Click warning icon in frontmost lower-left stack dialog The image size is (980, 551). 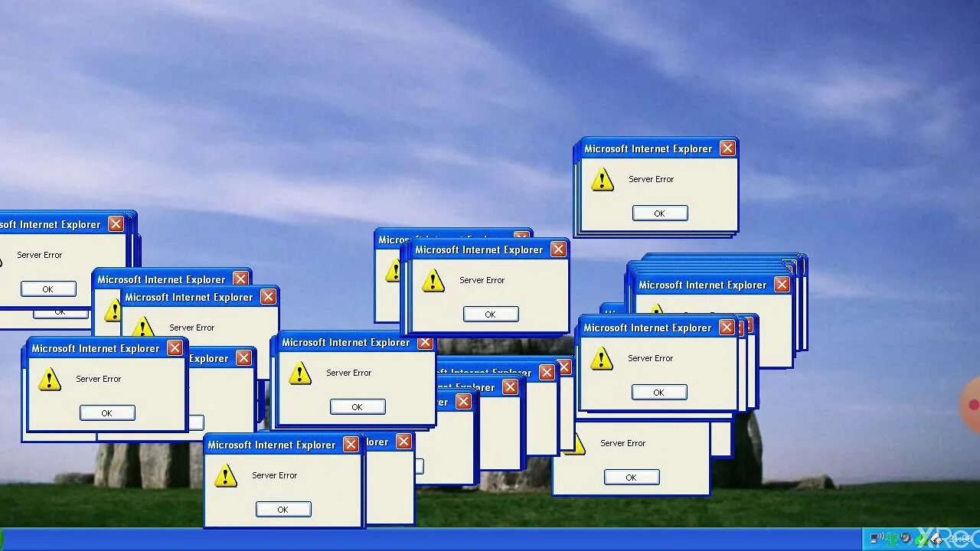[50, 380]
